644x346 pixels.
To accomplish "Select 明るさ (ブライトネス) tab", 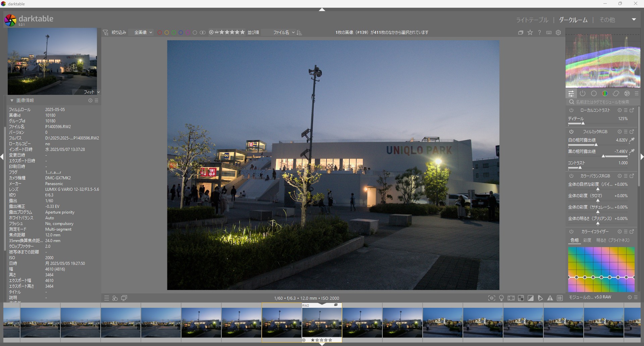I will [x=613, y=240].
